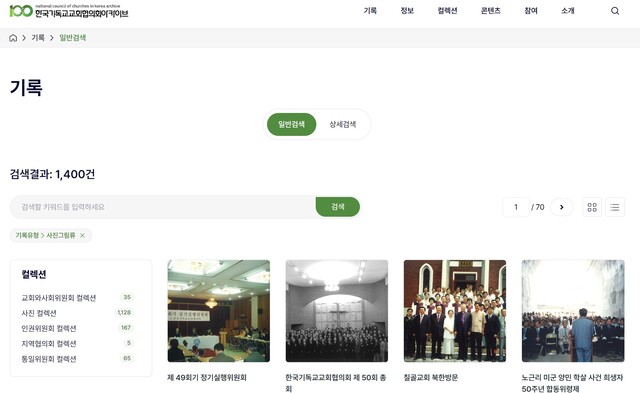
Task: Focus the keyword search input field
Action: [162, 207]
